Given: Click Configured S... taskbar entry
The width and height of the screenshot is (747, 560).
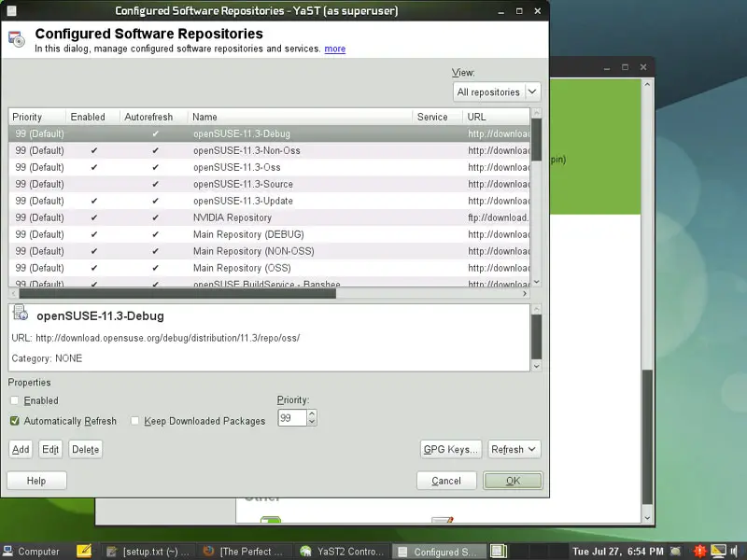Looking at the screenshot, I should [438, 552].
